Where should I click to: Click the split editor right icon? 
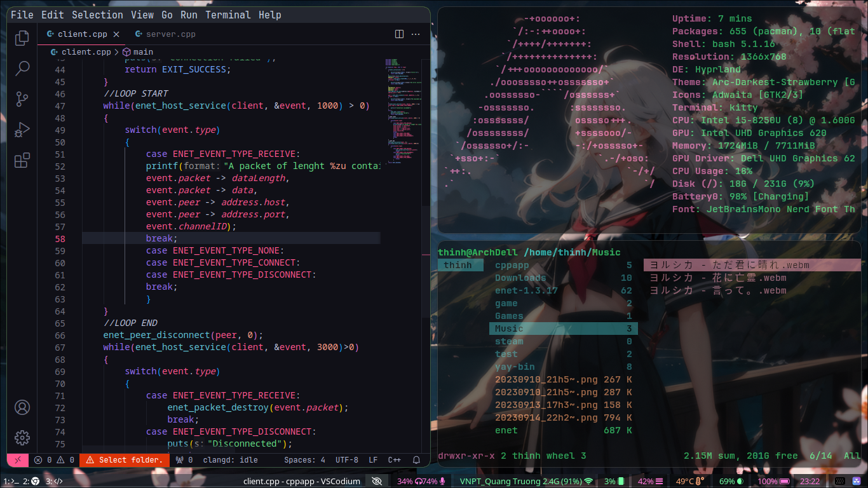coord(400,34)
